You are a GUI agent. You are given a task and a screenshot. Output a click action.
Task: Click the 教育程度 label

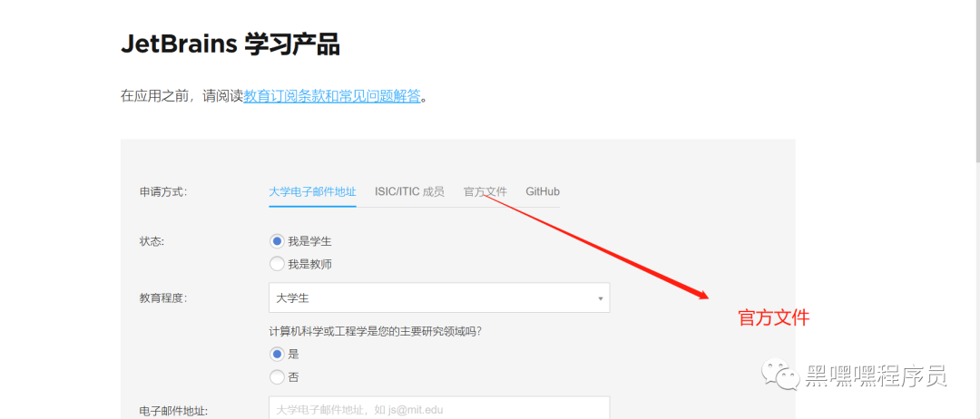162,297
